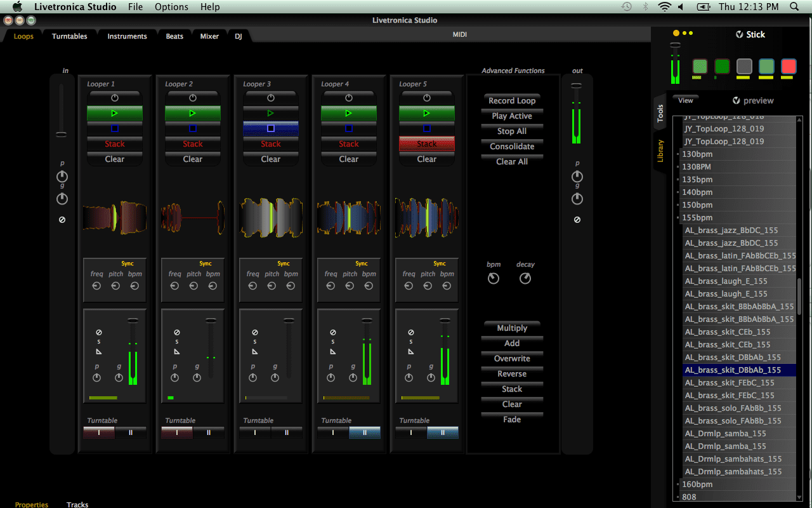Toggle the preview checkbox in the Library
812x508 pixels.
pyautogui.click(x=736, y=100)
